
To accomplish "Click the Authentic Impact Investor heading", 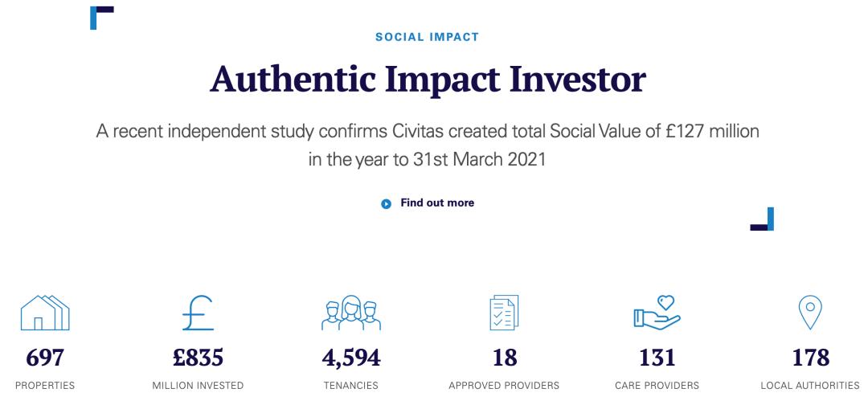I will [x=428, y=80].
